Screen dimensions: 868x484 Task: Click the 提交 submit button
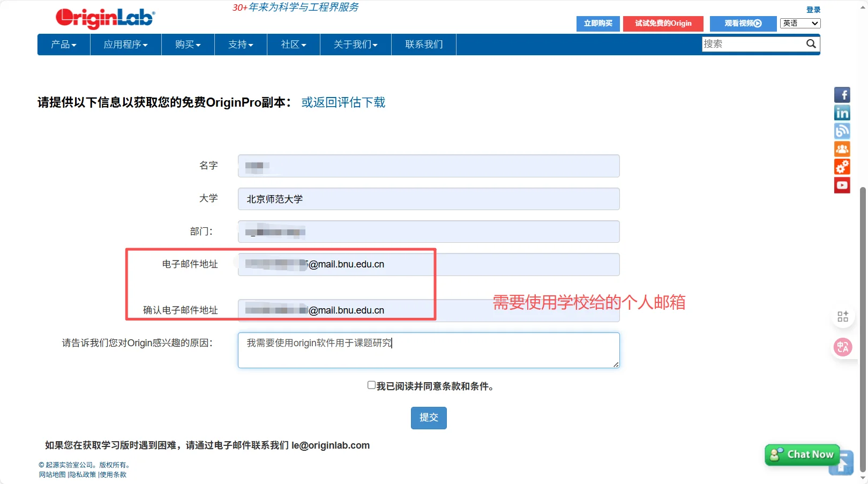428,418
